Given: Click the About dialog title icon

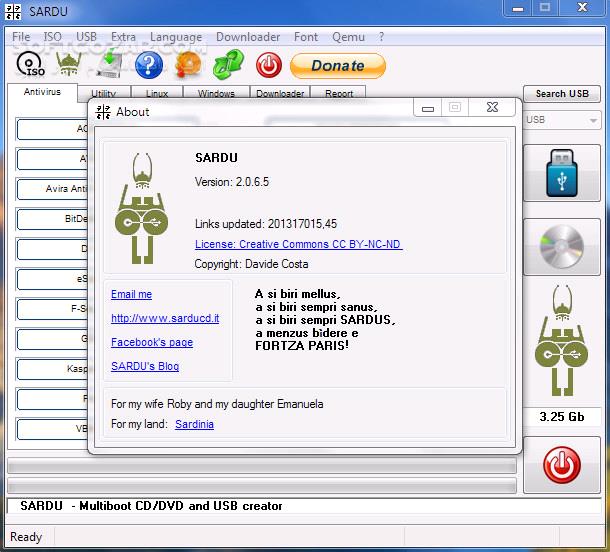Looking at the screenshot, I should pyautogui.click(x=103, y=112).
